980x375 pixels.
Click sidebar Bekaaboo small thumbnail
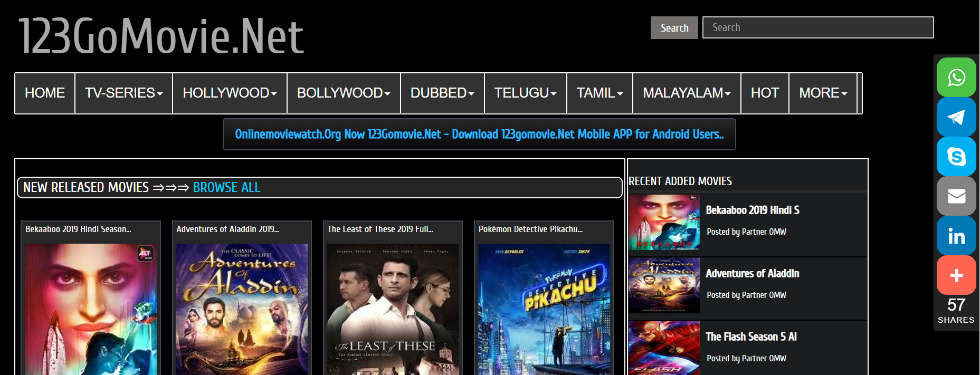664,222
